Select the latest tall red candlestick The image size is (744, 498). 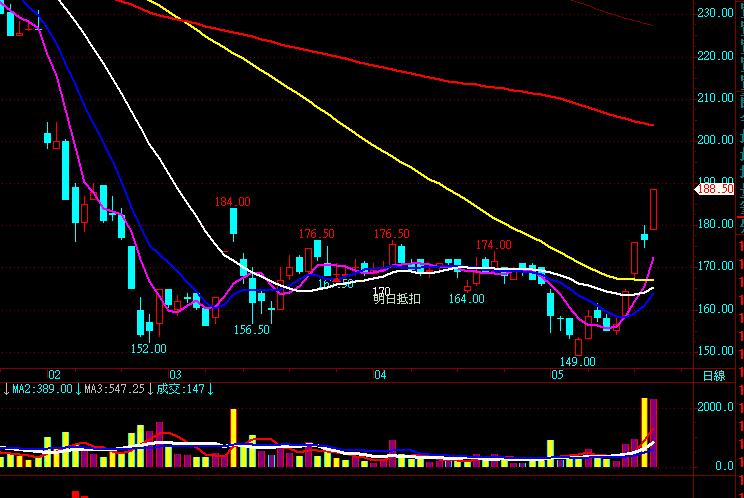coord(653,210)
